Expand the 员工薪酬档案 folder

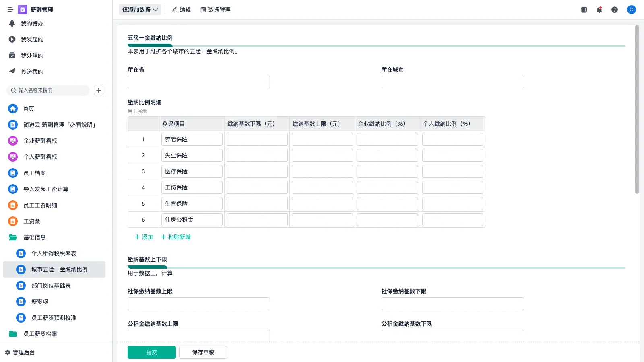pos(40,334)
